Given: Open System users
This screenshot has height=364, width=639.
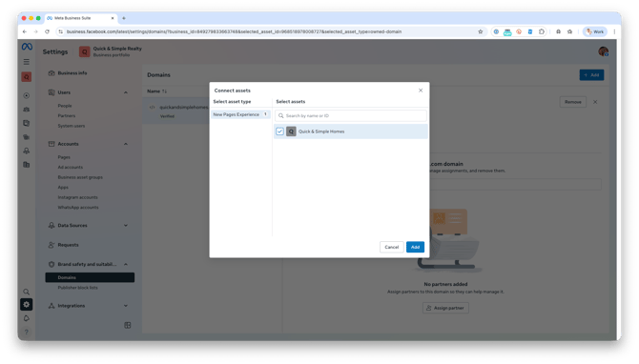Looking at the screenshot, I should [x=72, y=126].
